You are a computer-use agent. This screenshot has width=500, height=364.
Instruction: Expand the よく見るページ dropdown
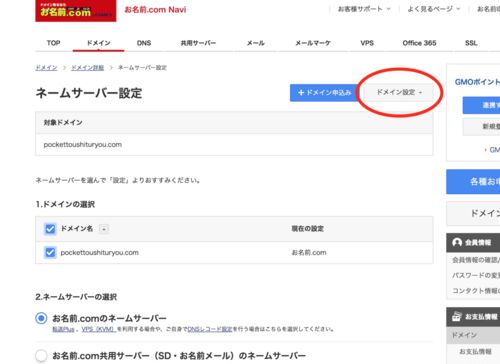pyautogui.click(x=434, y=9)
